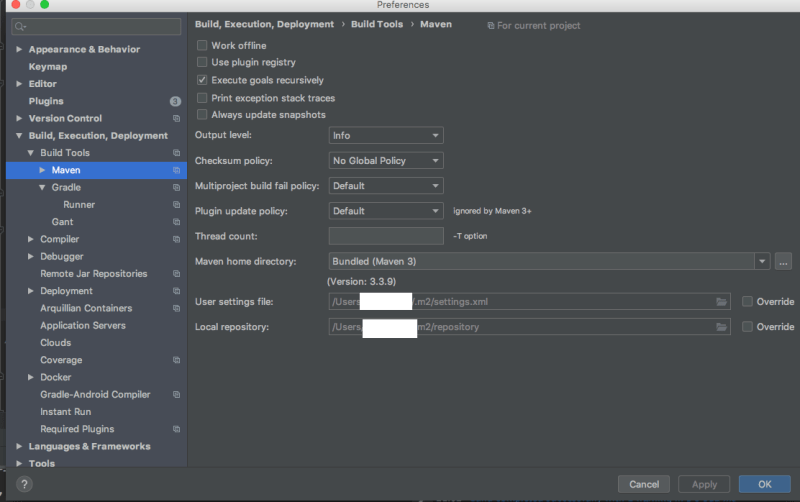Check Override for Local repository
The width and height of the screenshot is (800, 502).
747,327
